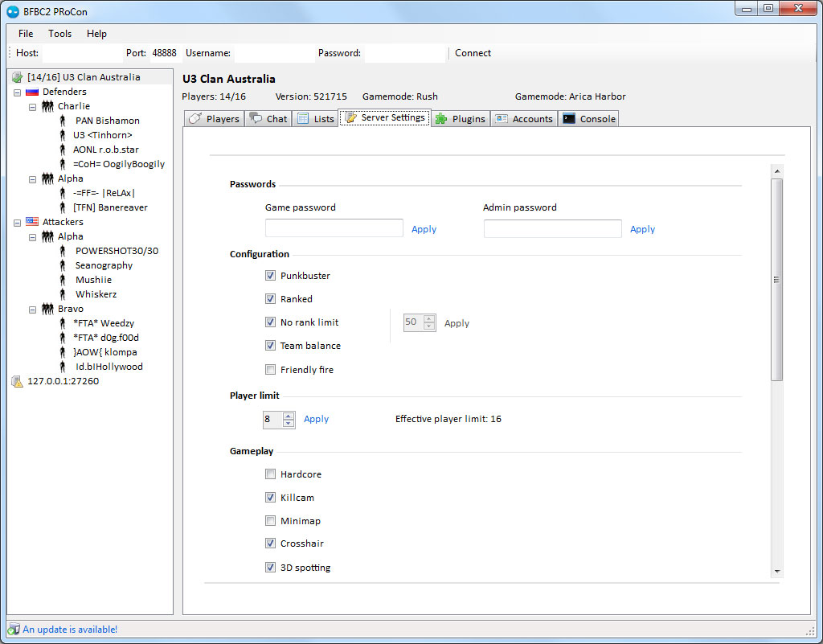Collapse the Attackers Alpha squad node
Viewport: 823px width, 644px height.
click(x=32, y=237)
